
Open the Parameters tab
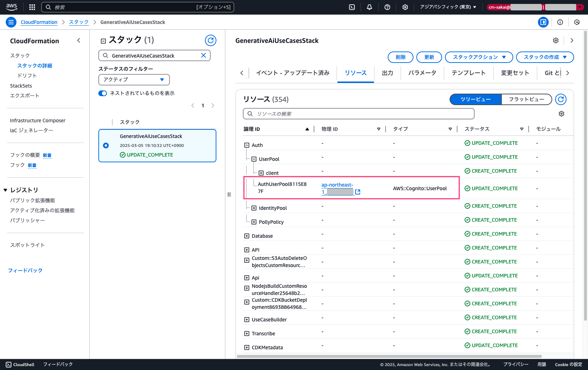coord(422,73)
